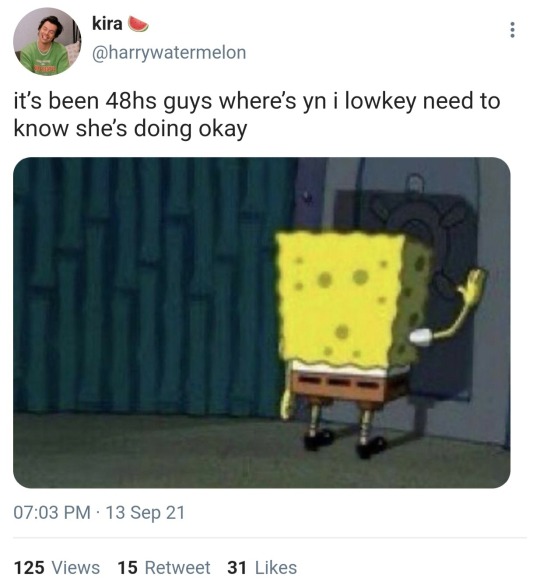540x585 pixels.
Task: Open kira's round profile avatar
Action: point(47,42)
